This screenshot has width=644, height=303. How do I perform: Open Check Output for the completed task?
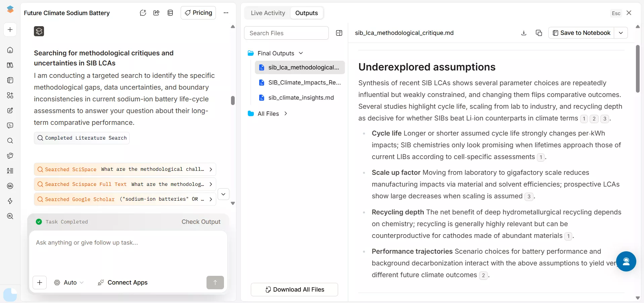pyautogui.click(x=201, y=221)
